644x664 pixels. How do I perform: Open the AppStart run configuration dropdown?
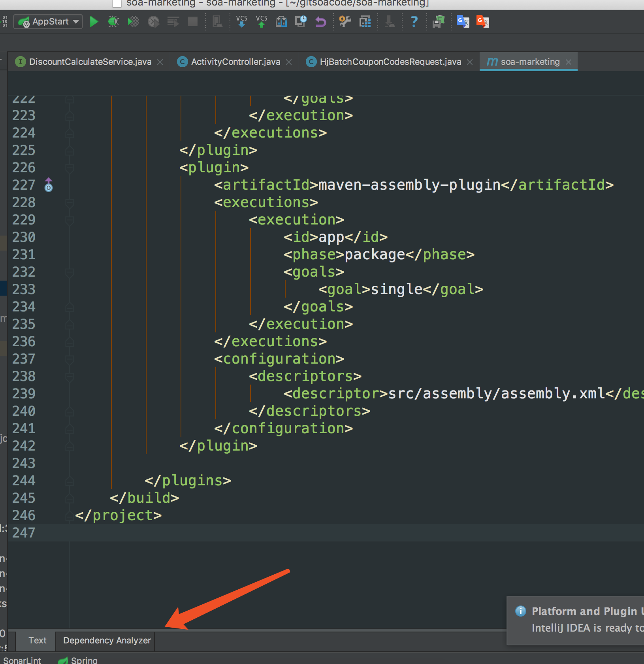(48, 21)
